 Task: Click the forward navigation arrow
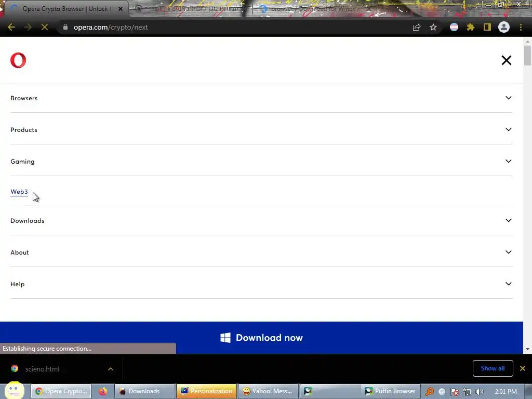(x=28, y=27)
